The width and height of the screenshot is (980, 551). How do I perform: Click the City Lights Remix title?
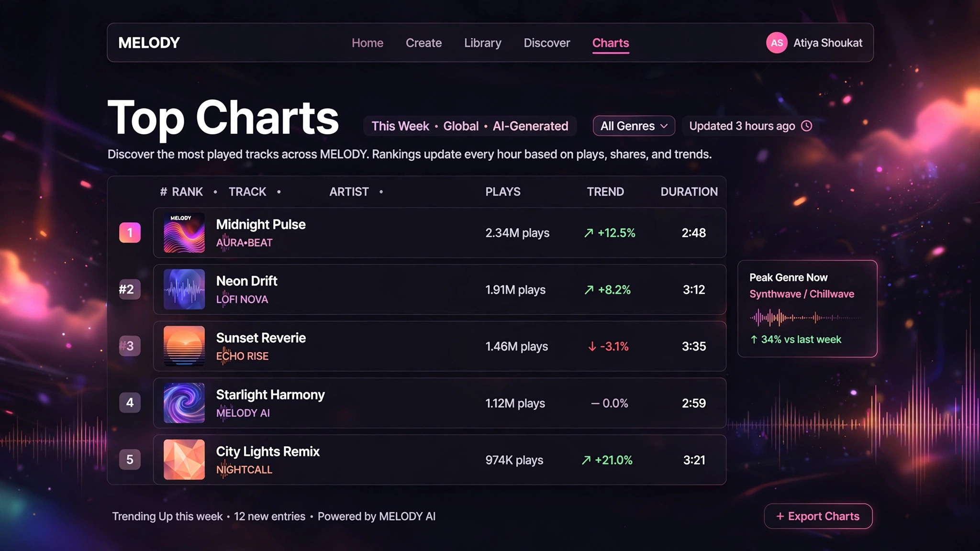coord(268,452)
